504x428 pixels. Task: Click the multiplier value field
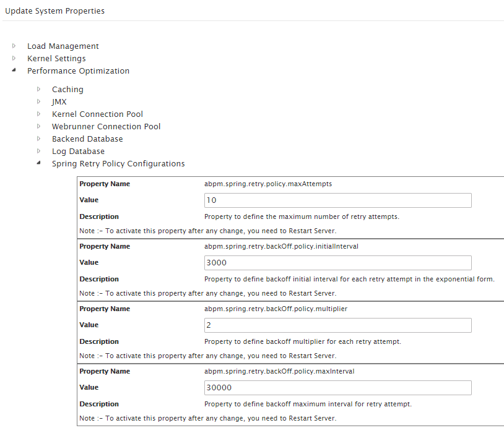[x=338, y=325]
